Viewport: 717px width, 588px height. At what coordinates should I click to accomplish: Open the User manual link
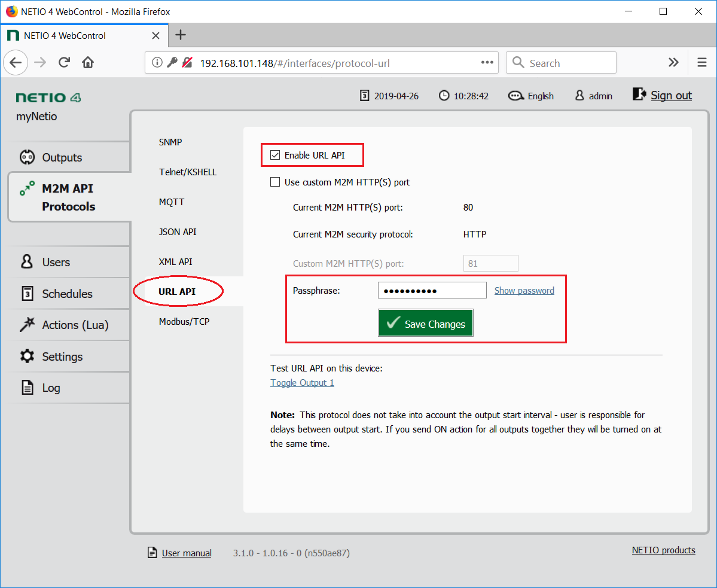click(187, 553)
